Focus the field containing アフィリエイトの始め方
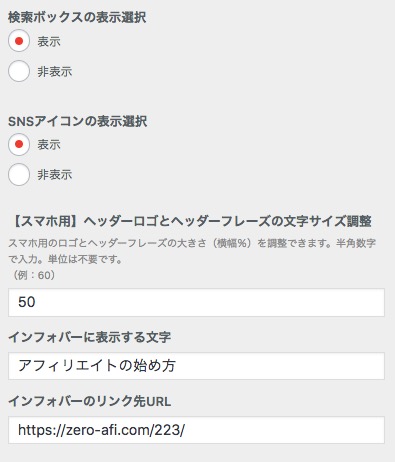Screen dimensions: 395x462 [196, 366]
